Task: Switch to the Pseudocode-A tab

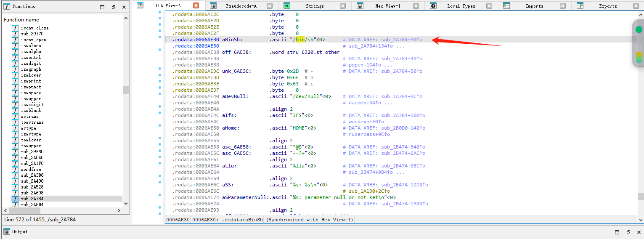Action: point(241,6)
